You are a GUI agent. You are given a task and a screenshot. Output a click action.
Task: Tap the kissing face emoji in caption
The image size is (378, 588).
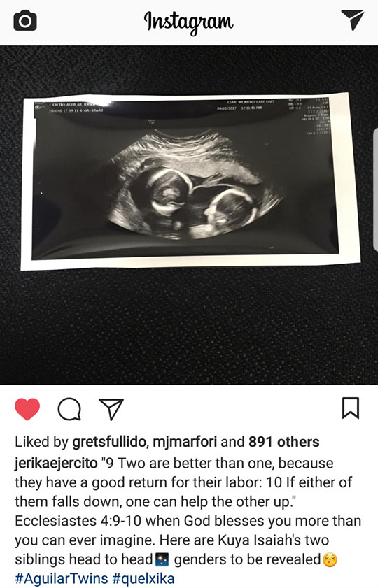[x=330, y=559]
